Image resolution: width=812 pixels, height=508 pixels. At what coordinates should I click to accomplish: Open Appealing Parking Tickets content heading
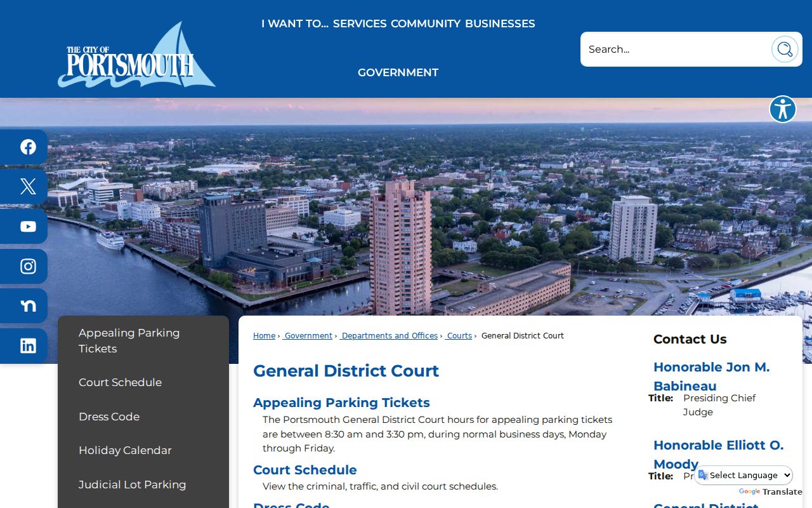(341, 403)
